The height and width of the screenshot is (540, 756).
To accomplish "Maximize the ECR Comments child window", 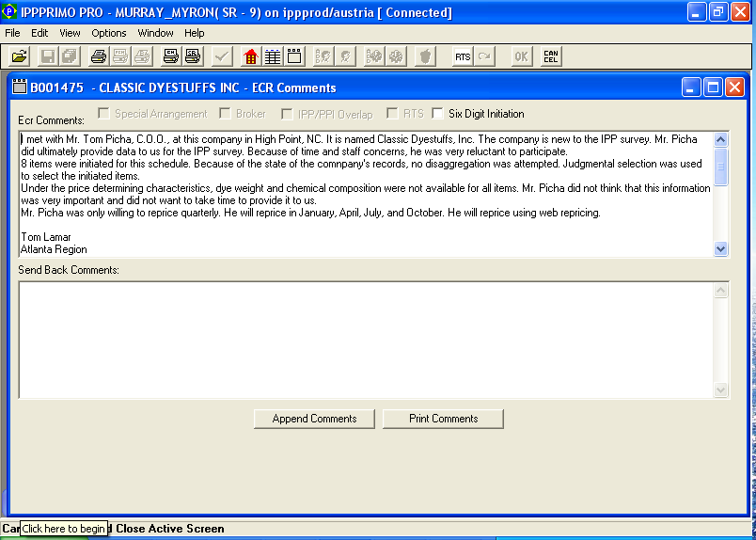I will click(x=713, y=87).
